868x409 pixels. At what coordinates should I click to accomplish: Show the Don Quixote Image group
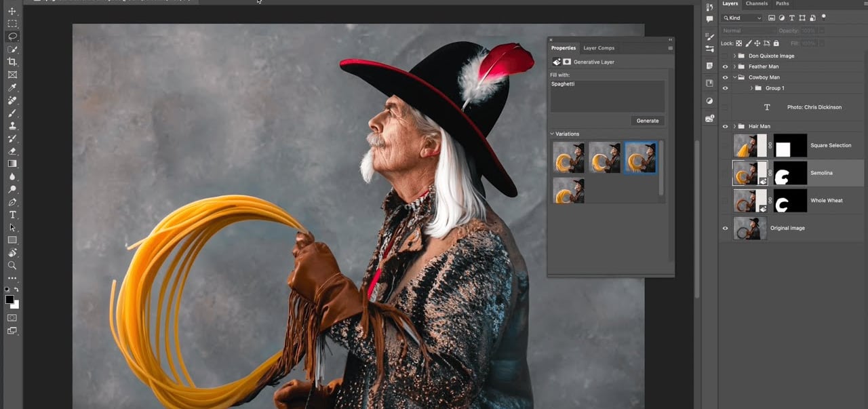pos(725,56)
